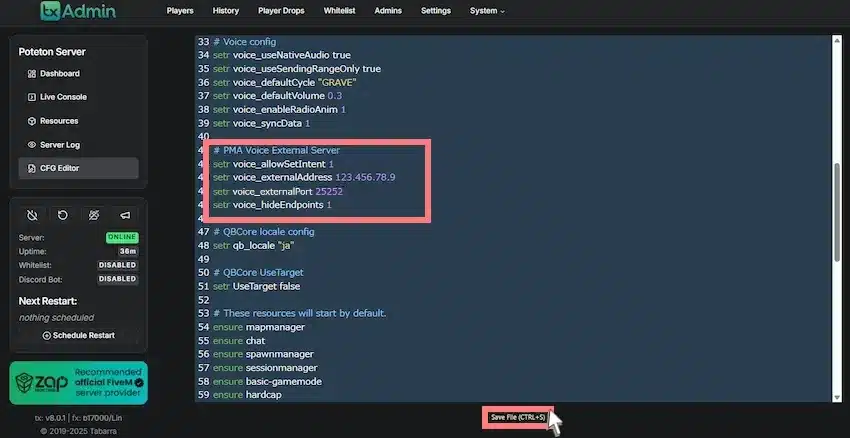Viewport: 850px width, 438px height.
Task: Click the Schedule Restart button
Action: tap(78, 335)
